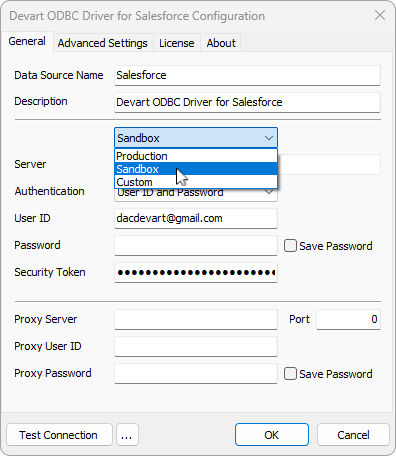The height and width of the screenshot is (456, 396).
Task: Click the Port number field
Action: (x=348, y=319)
